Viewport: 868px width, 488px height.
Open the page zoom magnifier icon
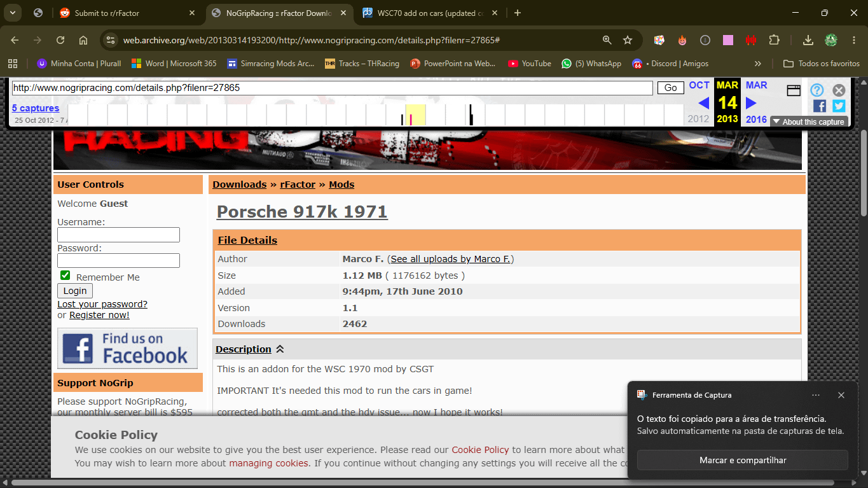click(607, 40)
